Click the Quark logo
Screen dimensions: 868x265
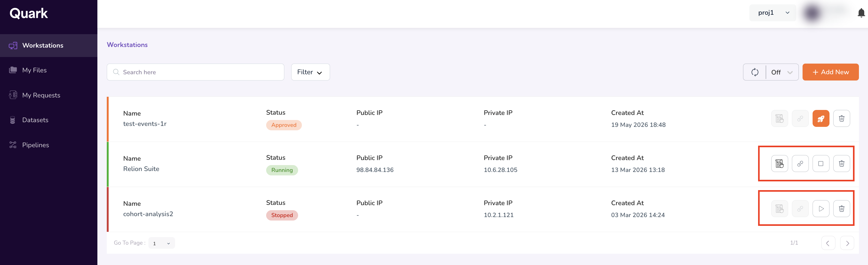(x=28, y=13)
